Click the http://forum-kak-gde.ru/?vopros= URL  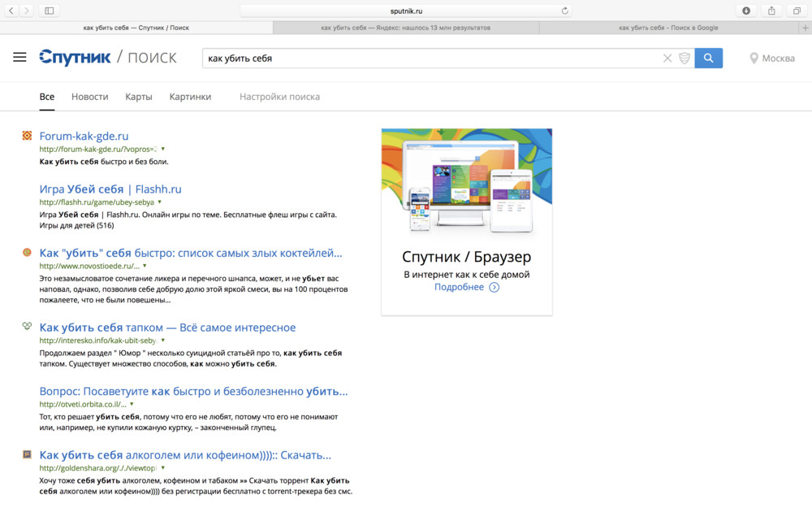(x=98, y=149)
